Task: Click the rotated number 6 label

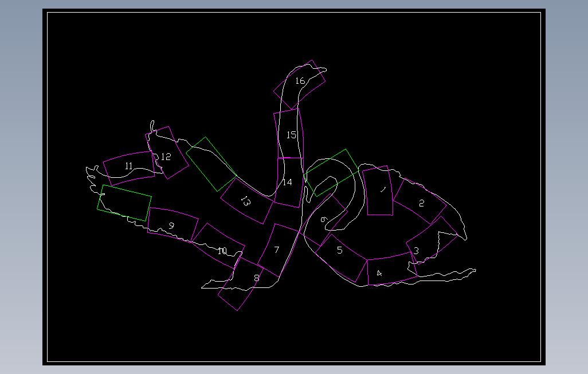Action: point(324,219)
